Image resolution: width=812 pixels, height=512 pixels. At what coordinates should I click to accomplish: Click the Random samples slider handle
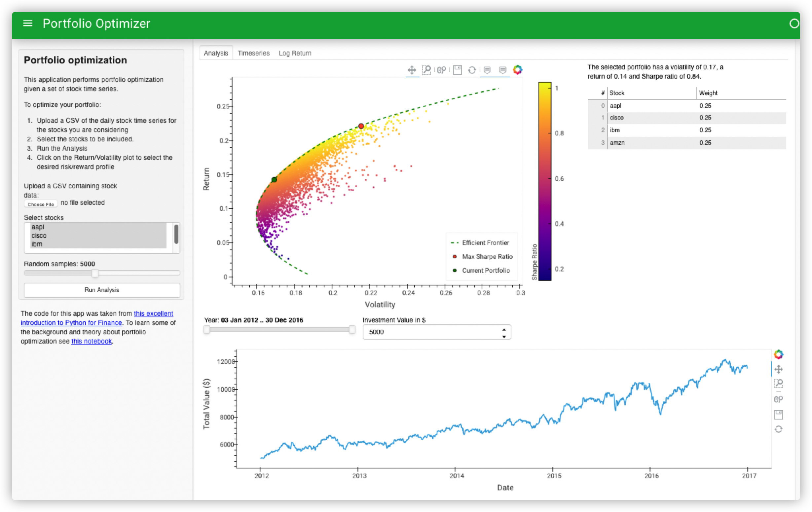pos(95,273)
